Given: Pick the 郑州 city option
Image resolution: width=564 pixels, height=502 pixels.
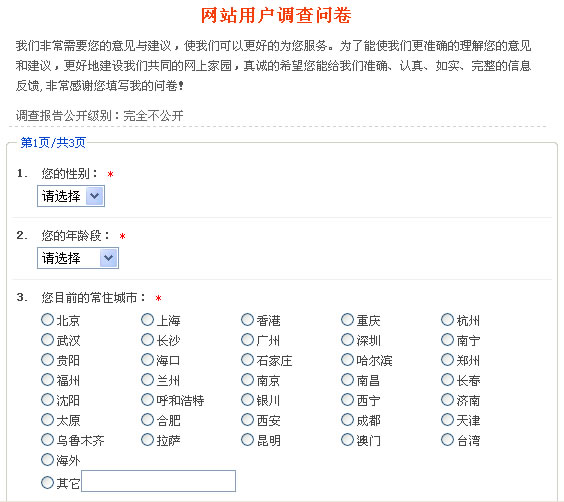Looking at the screenshot, I should (x=447, y=360).
